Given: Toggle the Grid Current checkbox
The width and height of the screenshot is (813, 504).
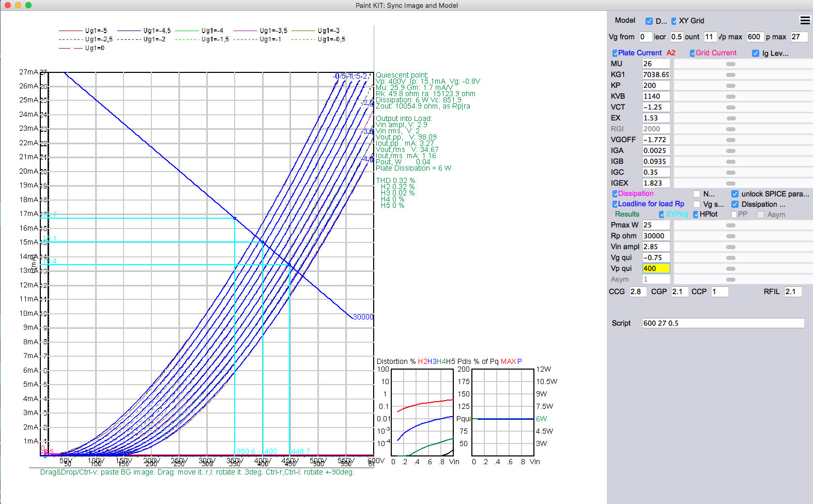Looking at the screenshot, I should (x=693, y=53).
